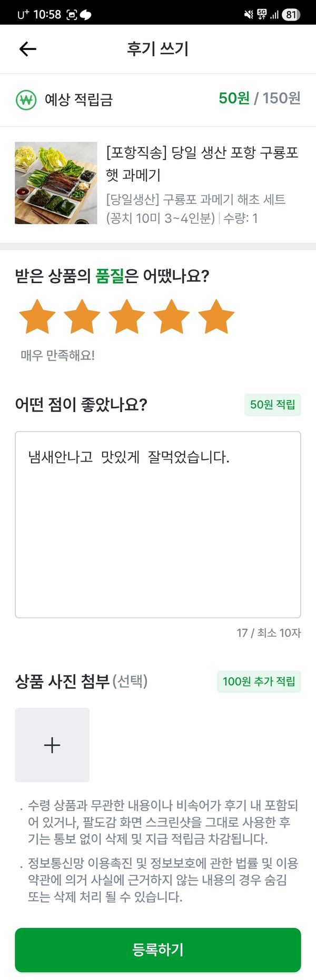
Task: Tap the 50원 / 150원 reward amount
Action: coord(260,98)
